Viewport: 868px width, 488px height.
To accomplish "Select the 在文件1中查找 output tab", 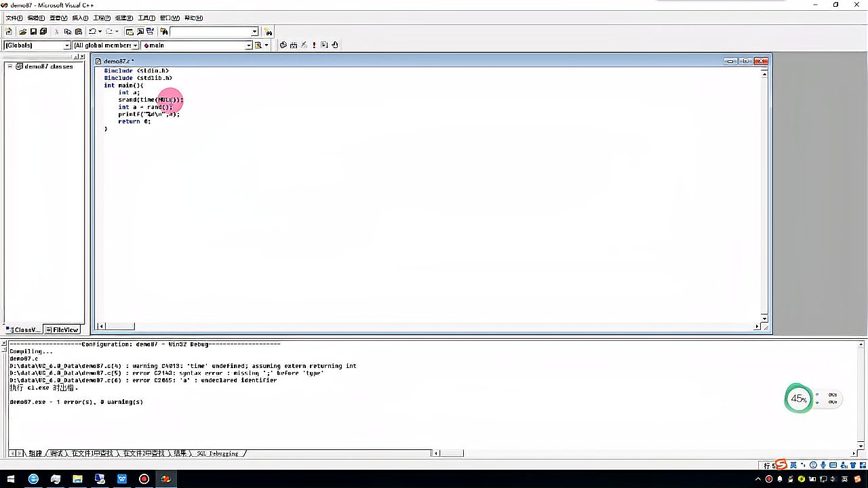I will [x=92, y=453].
